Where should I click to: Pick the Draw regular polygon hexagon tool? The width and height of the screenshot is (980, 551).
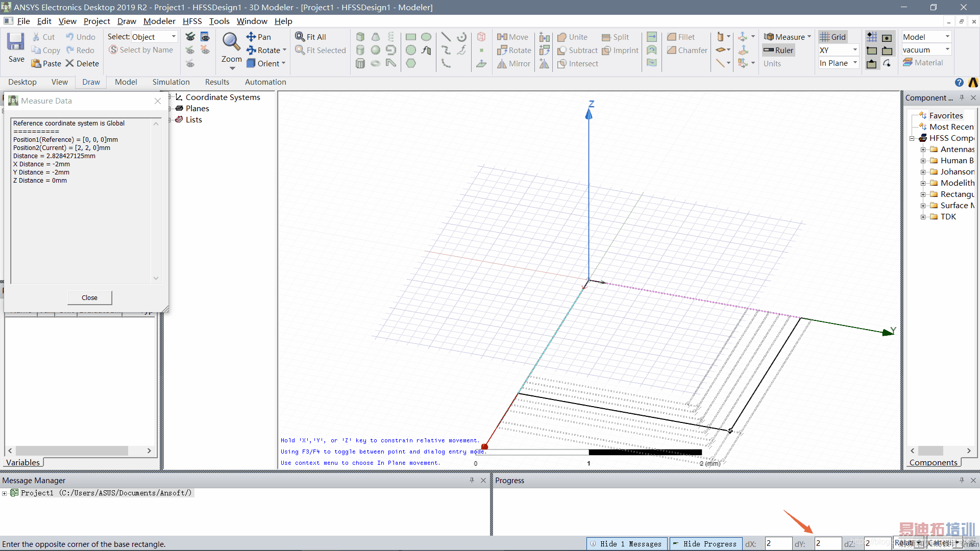[x=411, y=63]
